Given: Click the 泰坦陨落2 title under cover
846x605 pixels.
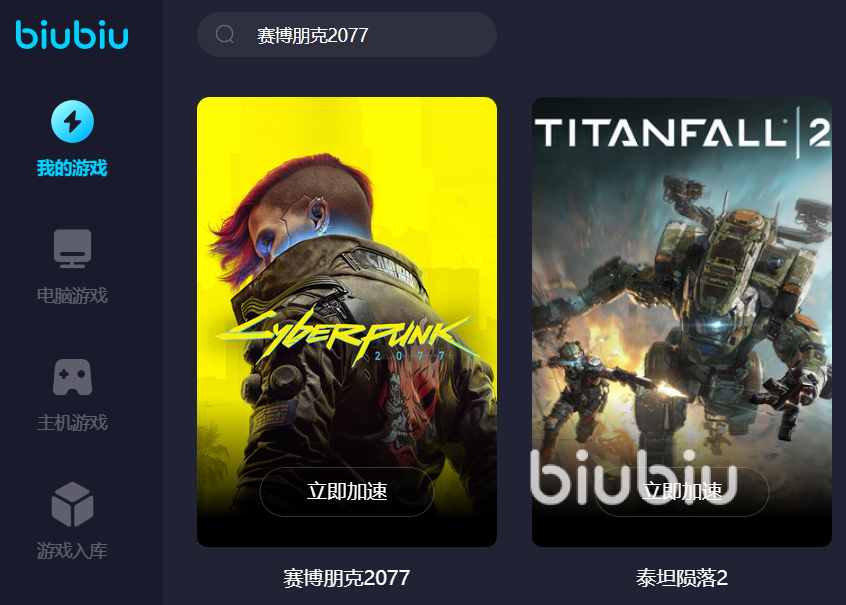Looking at the screenshot, I should pyautogui.click(x=682, y=578).
